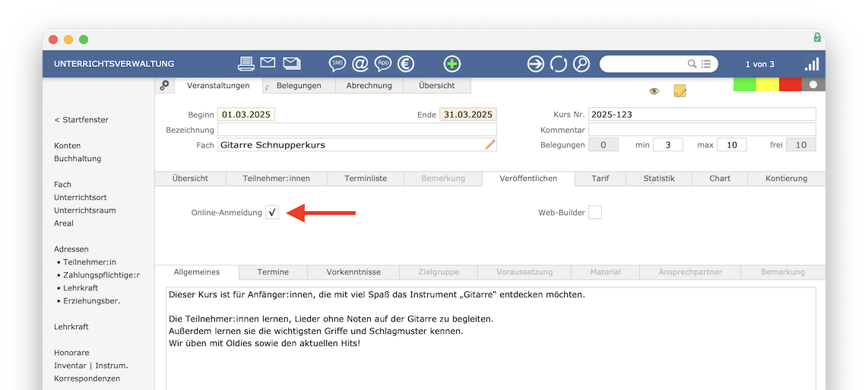The image size is (868, 390).
Task: Click the magnifier inside the search field
Action: [x=692, y=64]
